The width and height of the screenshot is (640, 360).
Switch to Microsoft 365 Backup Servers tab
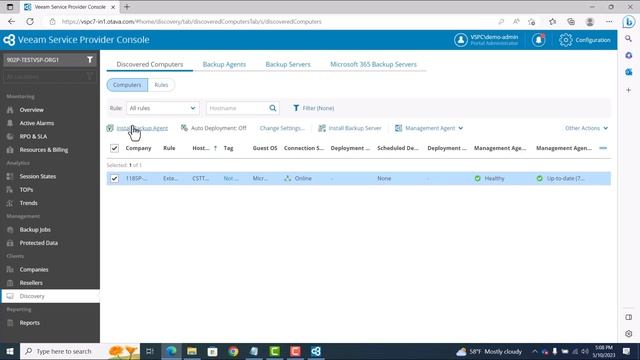tap(373, 64)
